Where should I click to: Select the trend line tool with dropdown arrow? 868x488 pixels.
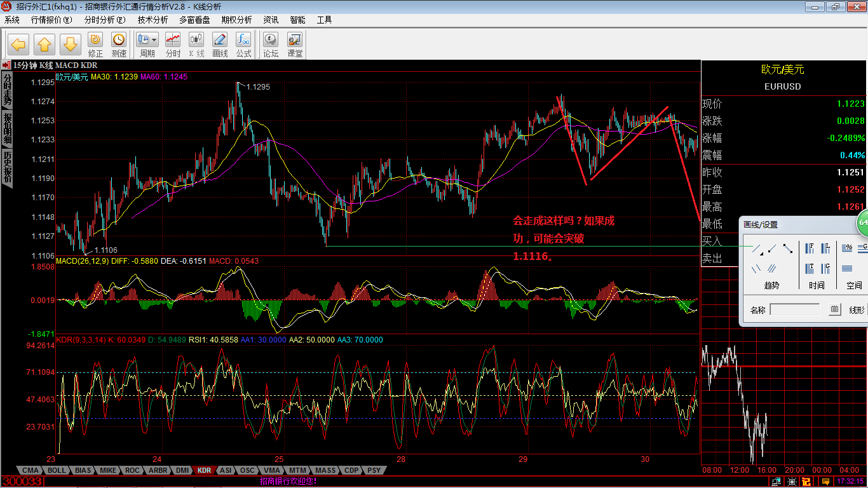pos(757,249)
